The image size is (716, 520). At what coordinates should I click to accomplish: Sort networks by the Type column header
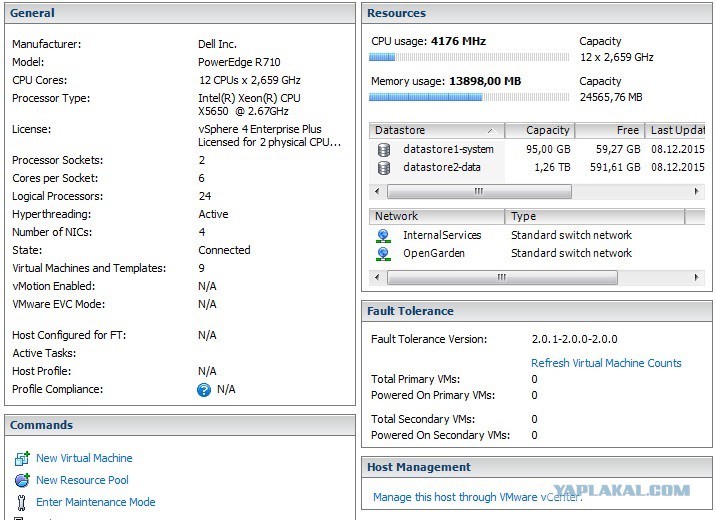(x=595, y=216)
